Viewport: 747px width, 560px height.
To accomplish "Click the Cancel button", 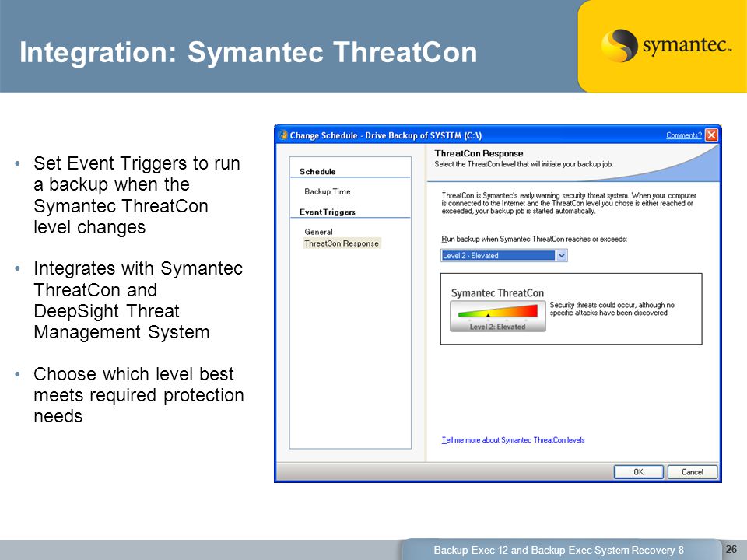I will [693, 472].
